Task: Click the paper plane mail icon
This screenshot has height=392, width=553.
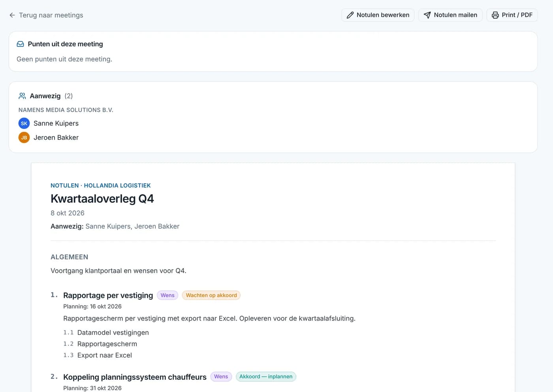Action: (427, 15)
